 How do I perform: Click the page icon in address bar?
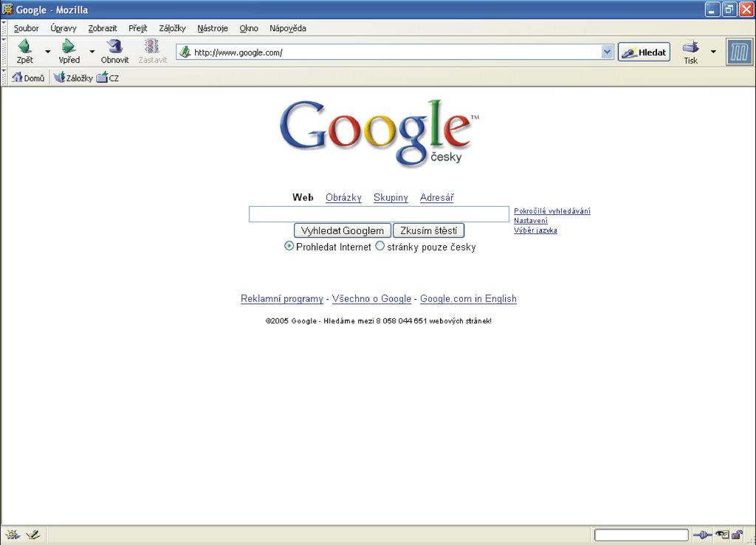click(185, 52)
